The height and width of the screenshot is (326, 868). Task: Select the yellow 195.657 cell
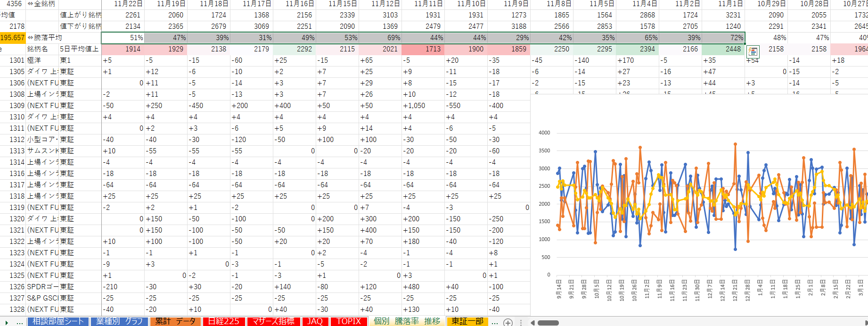[x=13, y=38]
